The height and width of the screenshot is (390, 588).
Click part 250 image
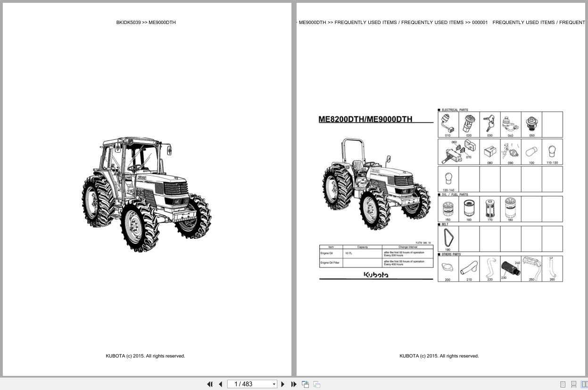(x=531, y=269)
